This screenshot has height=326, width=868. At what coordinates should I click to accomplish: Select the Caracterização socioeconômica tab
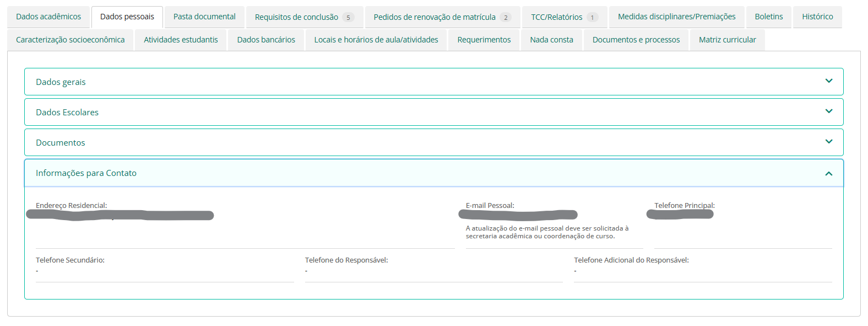70,40
